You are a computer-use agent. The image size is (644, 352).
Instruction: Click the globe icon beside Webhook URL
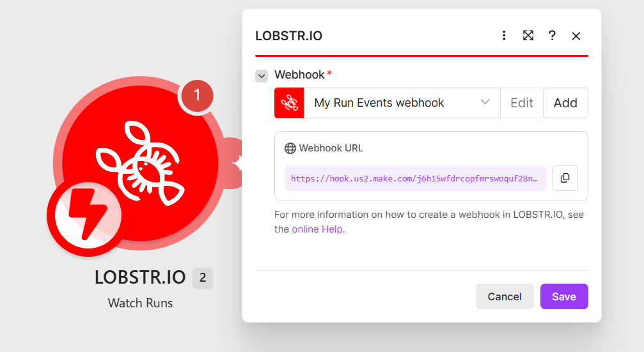point(290,148)
